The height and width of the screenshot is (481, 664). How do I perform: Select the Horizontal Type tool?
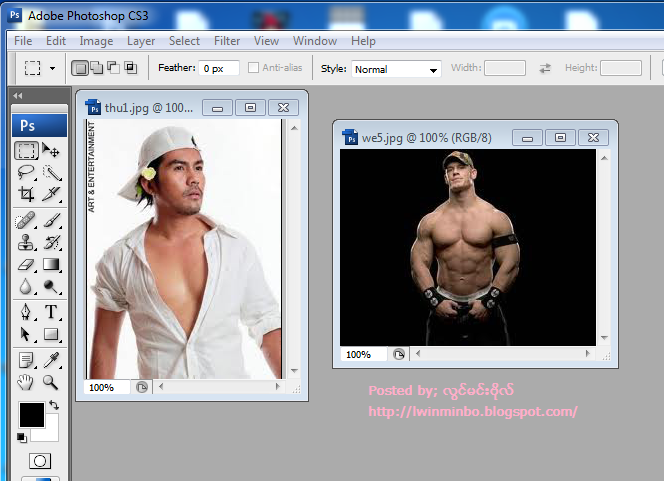tap(51, 312)
